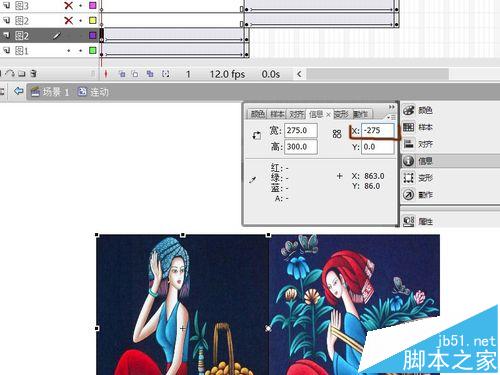
Task: Click the 图3 layer type icon
Action: tap(7, 5)
